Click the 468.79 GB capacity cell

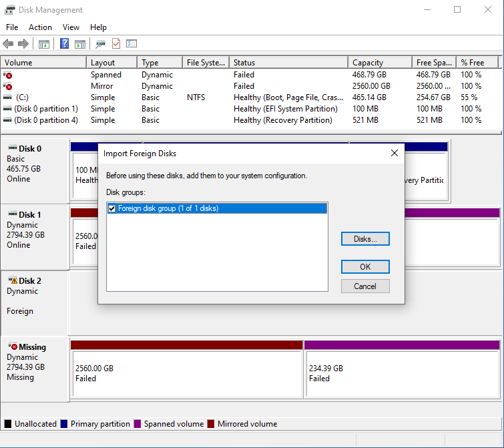(x=369, y=75)
